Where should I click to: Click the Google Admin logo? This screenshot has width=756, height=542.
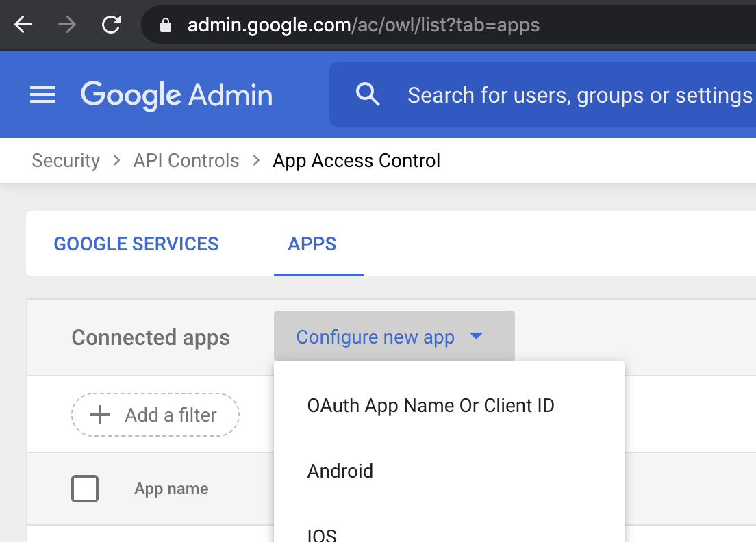(175, 94)
